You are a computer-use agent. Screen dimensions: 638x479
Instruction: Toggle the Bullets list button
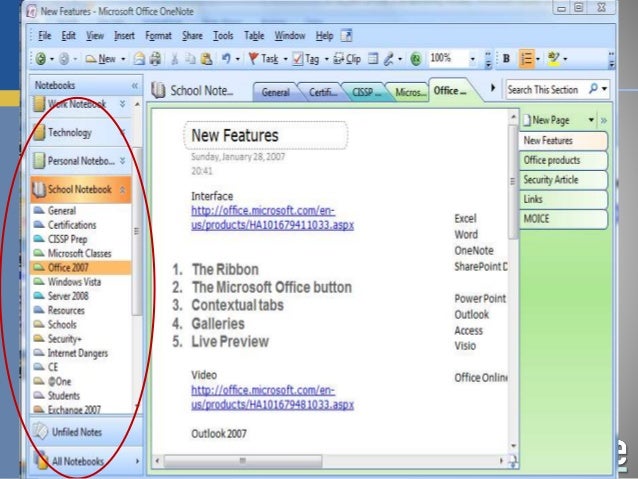click(527, 59)
